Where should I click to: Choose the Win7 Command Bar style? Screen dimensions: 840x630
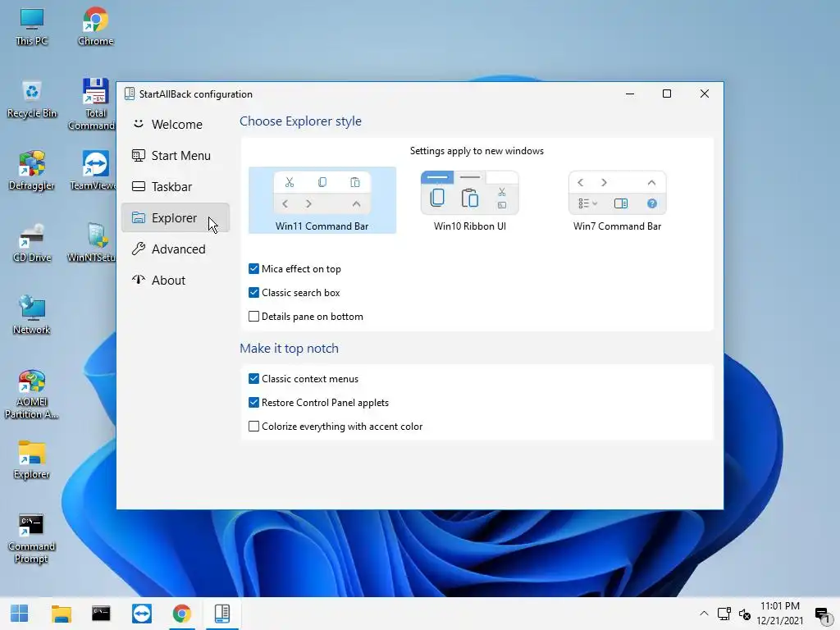[617, 200]
